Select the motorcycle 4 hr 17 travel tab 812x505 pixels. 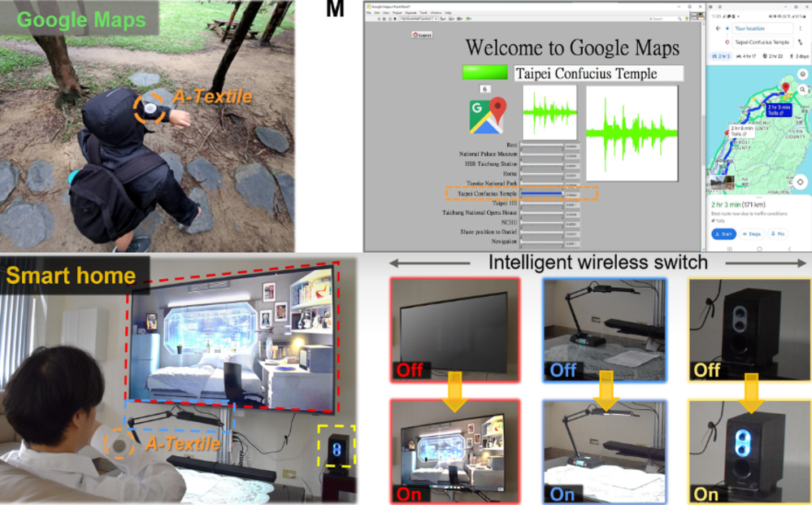(x=747, y=56)
